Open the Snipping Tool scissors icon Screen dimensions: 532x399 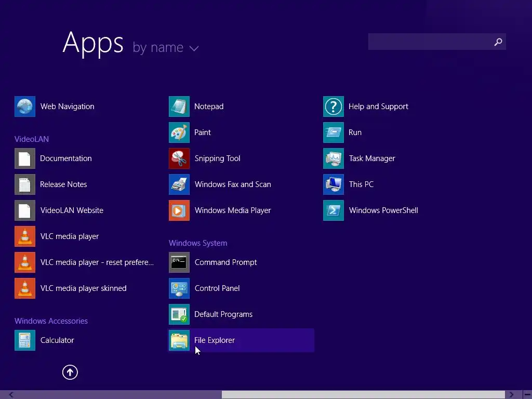179,158
